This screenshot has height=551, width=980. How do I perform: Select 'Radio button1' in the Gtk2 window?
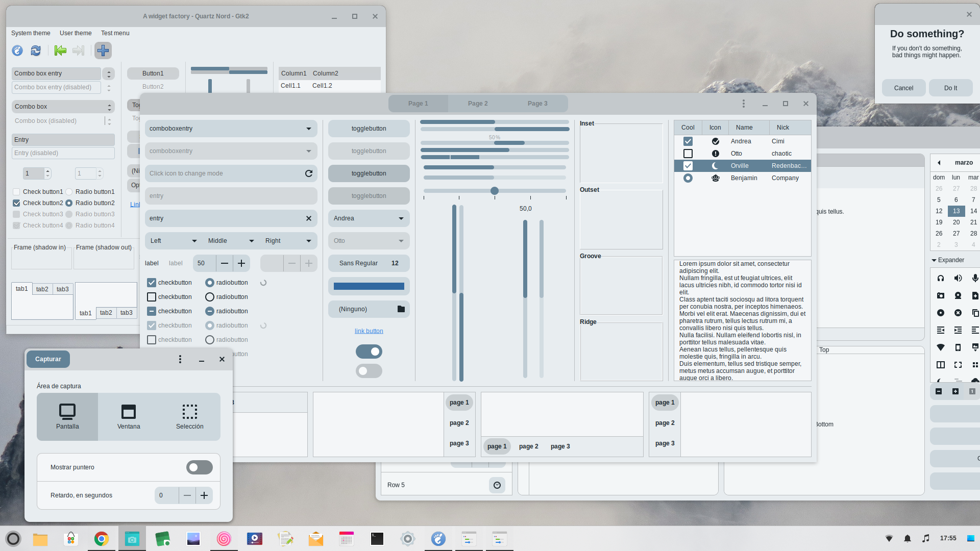pyautogui.click(x=69, y=192)
